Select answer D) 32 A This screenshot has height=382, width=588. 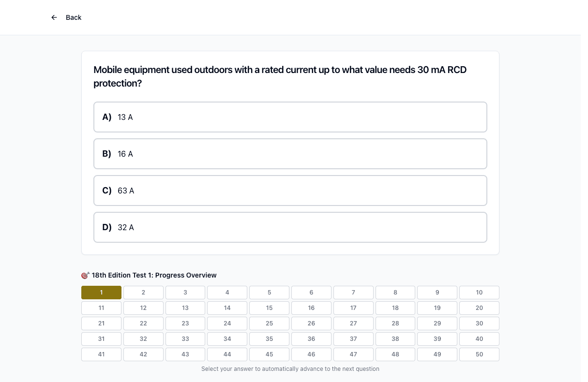pos(290,227)
